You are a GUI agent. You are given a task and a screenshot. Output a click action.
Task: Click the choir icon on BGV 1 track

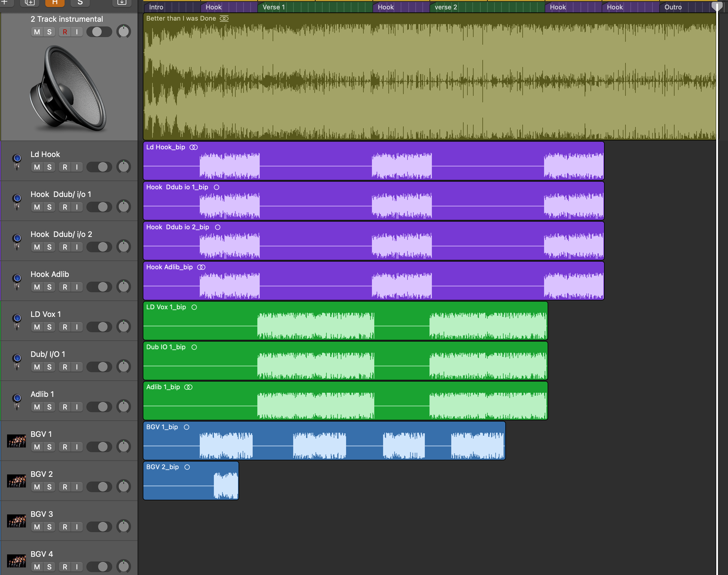(16, 441)
